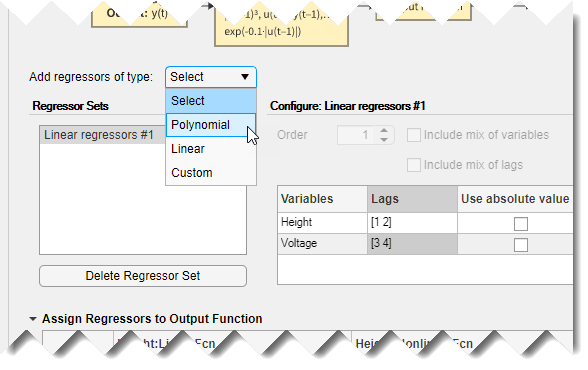This screenshot has height=370, width=588.
Task: Pick Polynomial from the regressor type list
Action: coord(211,124)
